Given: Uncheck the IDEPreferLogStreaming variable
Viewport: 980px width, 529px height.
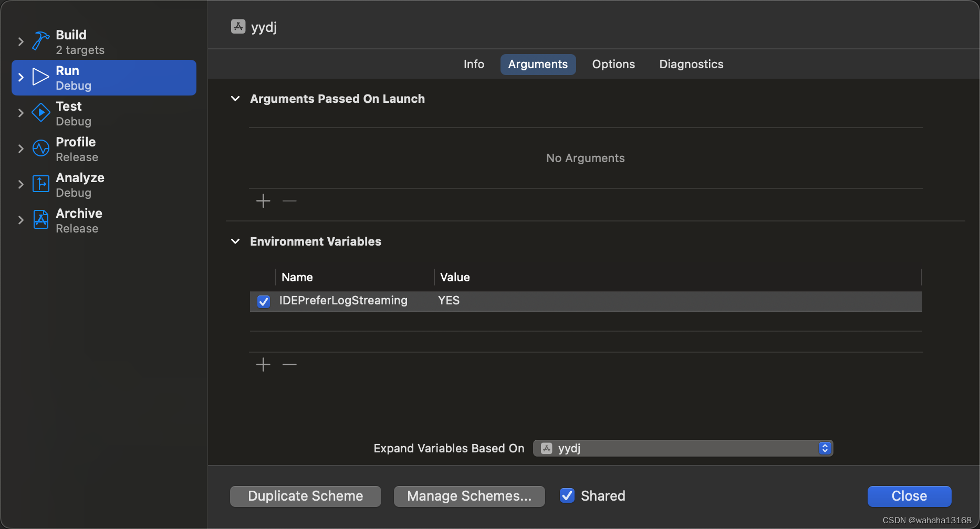Looking at the screenshot, I should click(263, 301).
